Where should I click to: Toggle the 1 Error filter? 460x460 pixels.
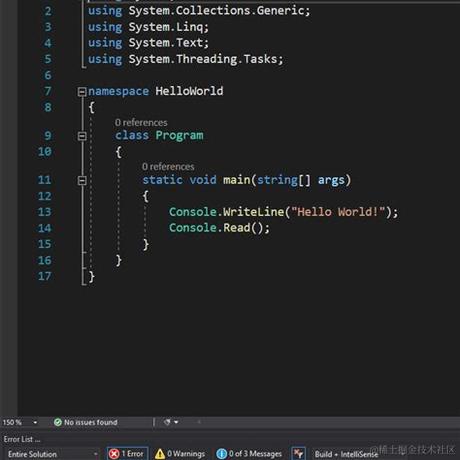point(127,454)
